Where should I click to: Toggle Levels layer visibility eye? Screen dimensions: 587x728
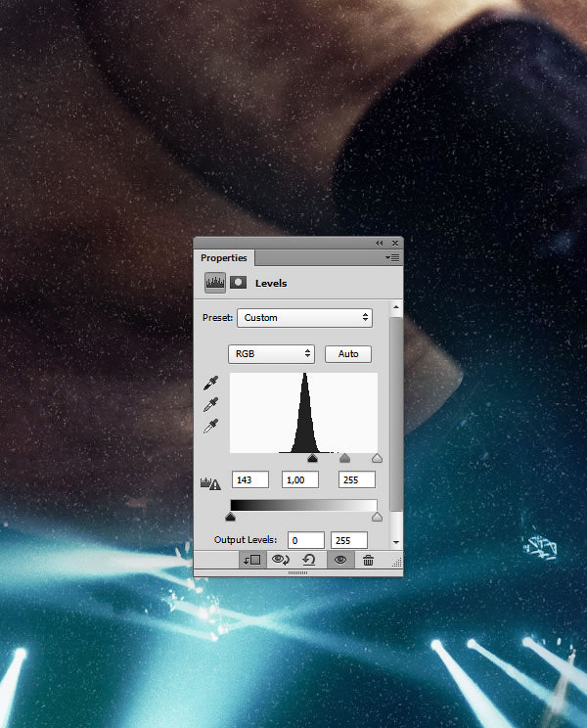[340, 560]
